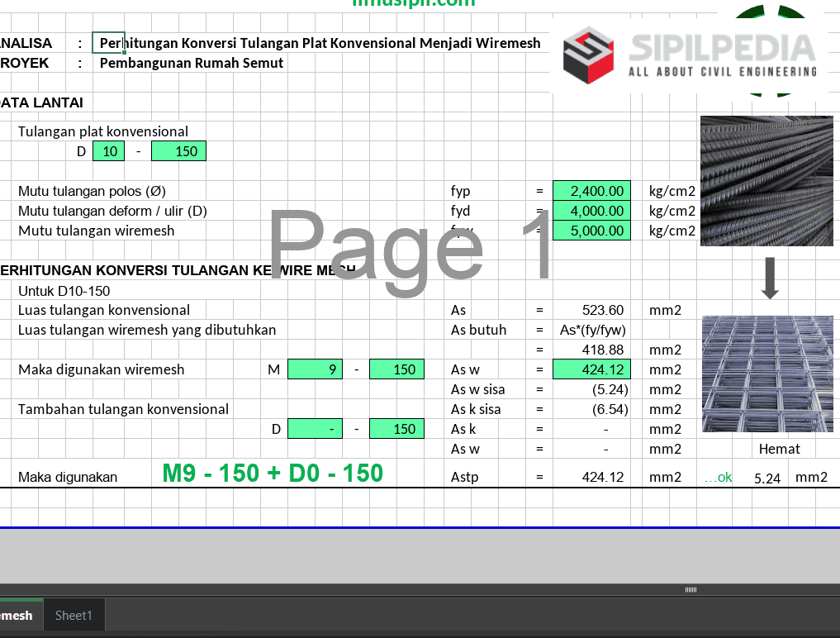Click the As w cell showing 424.12
Viewport: 840px width, 638px height.
591,369
